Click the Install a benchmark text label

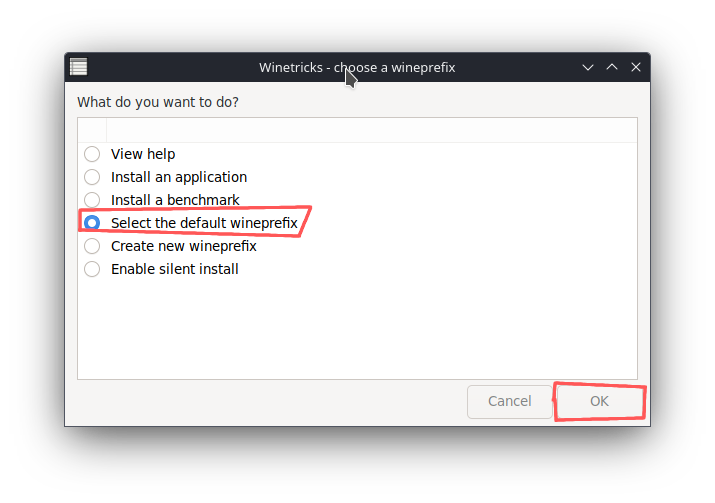pyautogui.click(x=175, y=200)
